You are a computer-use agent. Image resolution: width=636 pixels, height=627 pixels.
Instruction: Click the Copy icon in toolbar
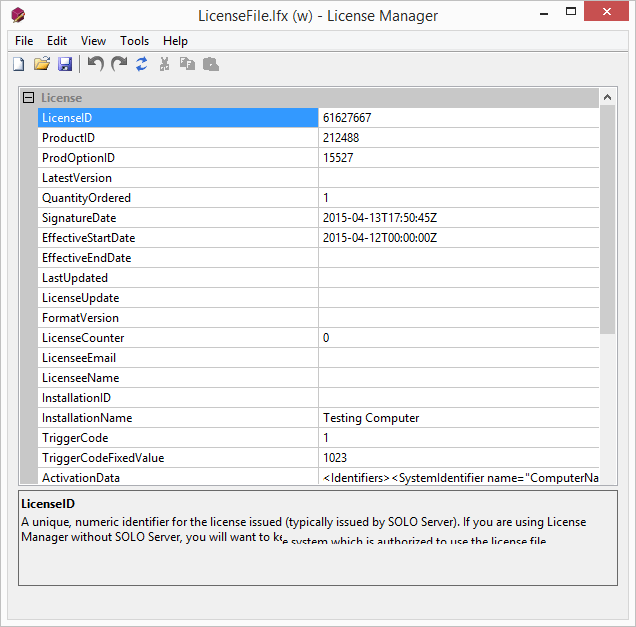tap(187, 64)
